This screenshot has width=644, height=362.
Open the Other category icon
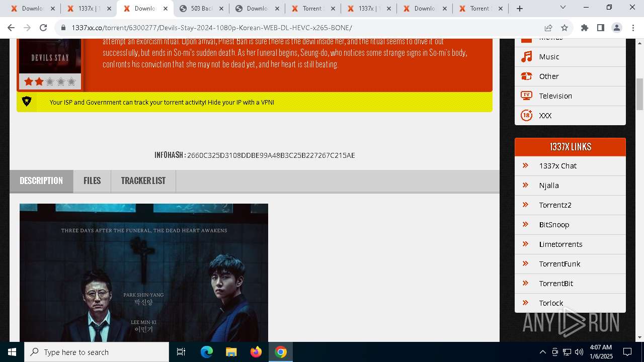526,76
